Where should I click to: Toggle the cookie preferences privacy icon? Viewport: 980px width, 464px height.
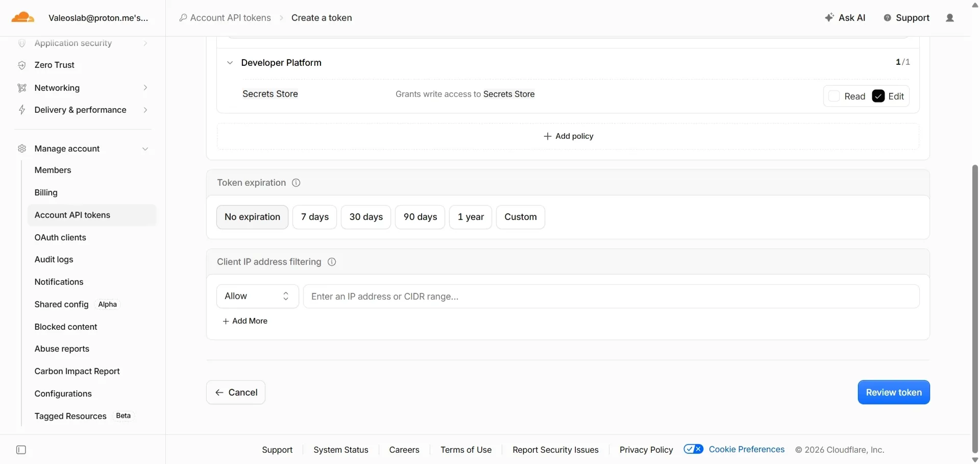coord(694,449)
